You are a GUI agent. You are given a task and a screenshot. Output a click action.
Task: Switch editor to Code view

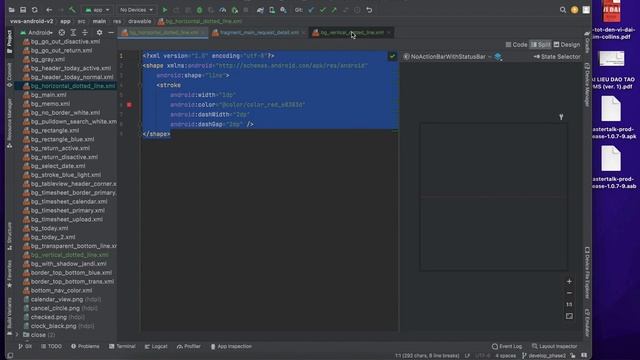(516, 44)
